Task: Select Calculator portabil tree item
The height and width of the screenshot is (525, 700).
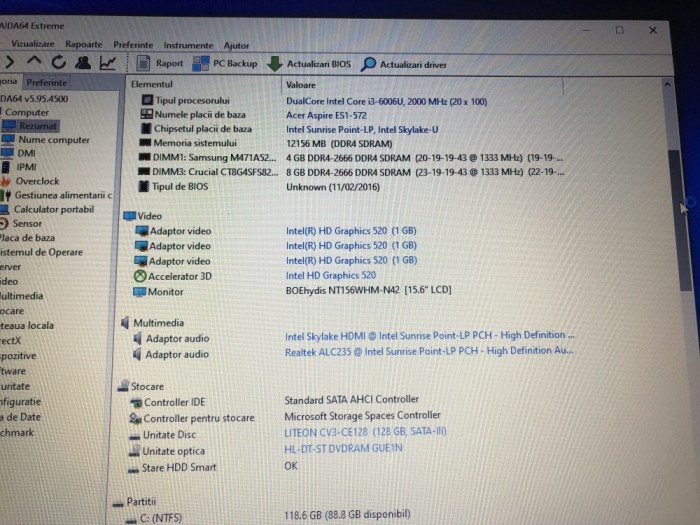Action: tap(54, 209)
